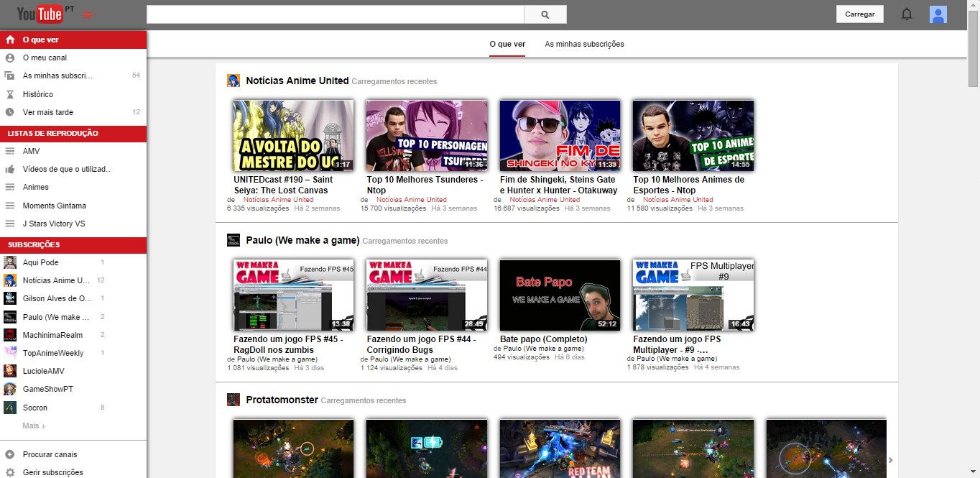Open the account avatar menu
The height and width of the screenshot is (478, 980).
[938, 14]
